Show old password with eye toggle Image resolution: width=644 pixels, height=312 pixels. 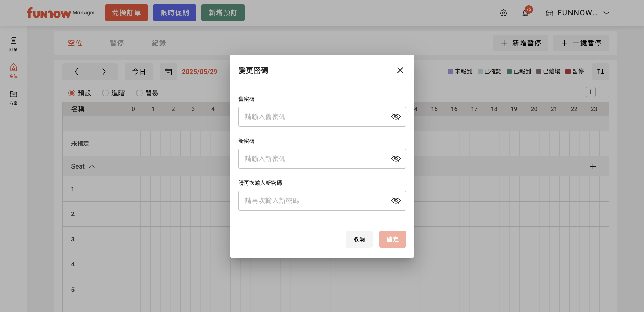[x=396, y=117]
